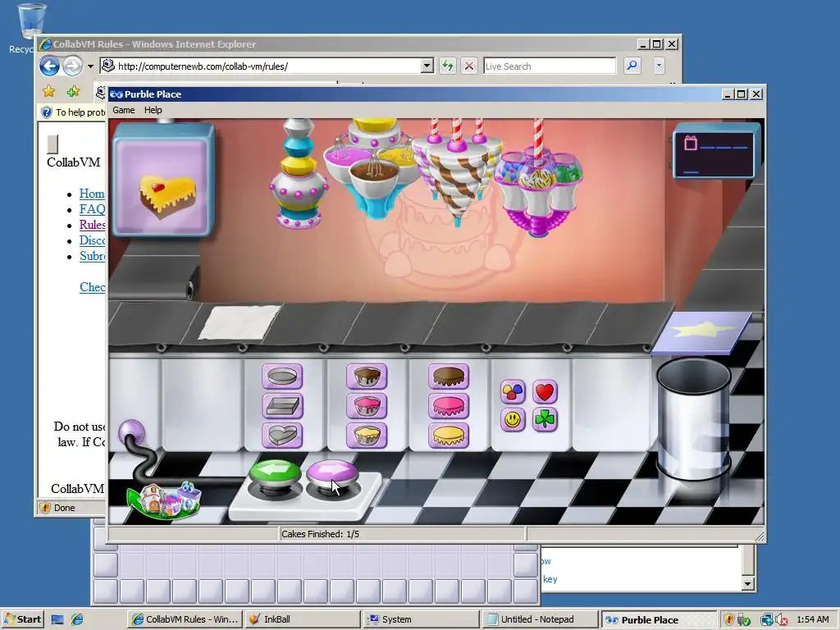
Task: Add the green clover decoration
Action: 545,419
